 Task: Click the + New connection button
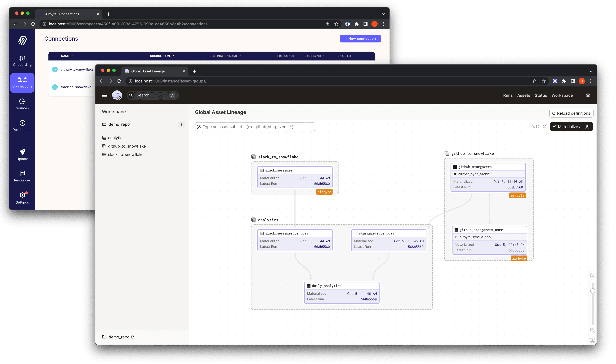(x=360, y=39)
